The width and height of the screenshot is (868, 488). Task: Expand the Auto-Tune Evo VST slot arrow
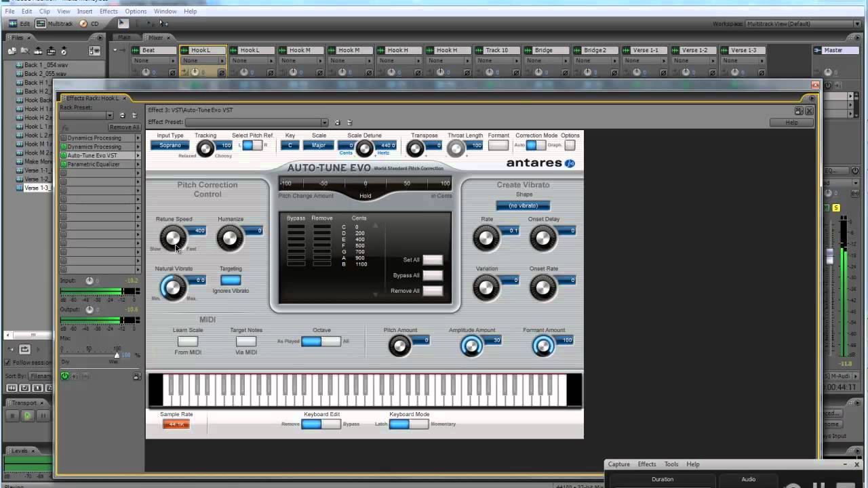138,156
